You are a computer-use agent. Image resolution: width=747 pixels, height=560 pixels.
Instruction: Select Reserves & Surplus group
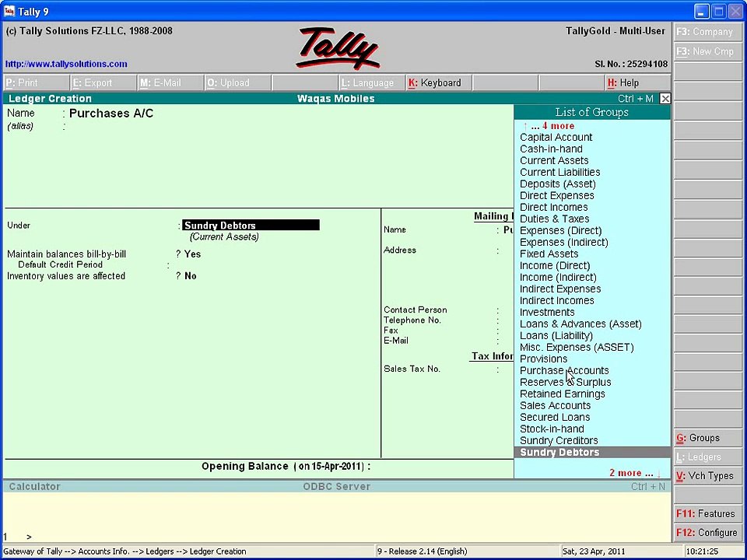(x=566, y=382)
